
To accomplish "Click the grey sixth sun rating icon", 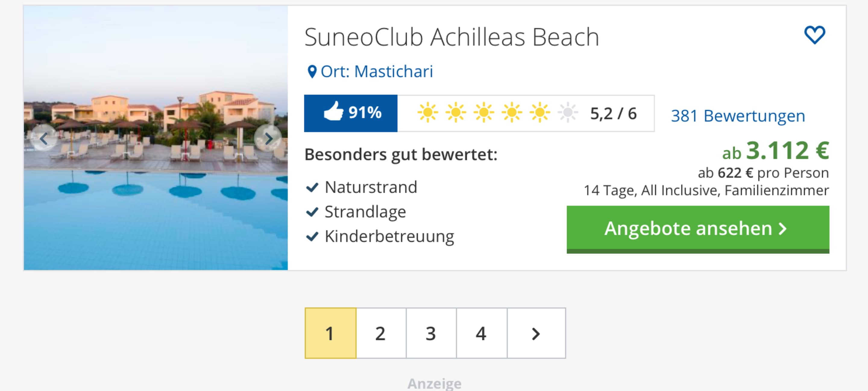I will coord(568,112).
